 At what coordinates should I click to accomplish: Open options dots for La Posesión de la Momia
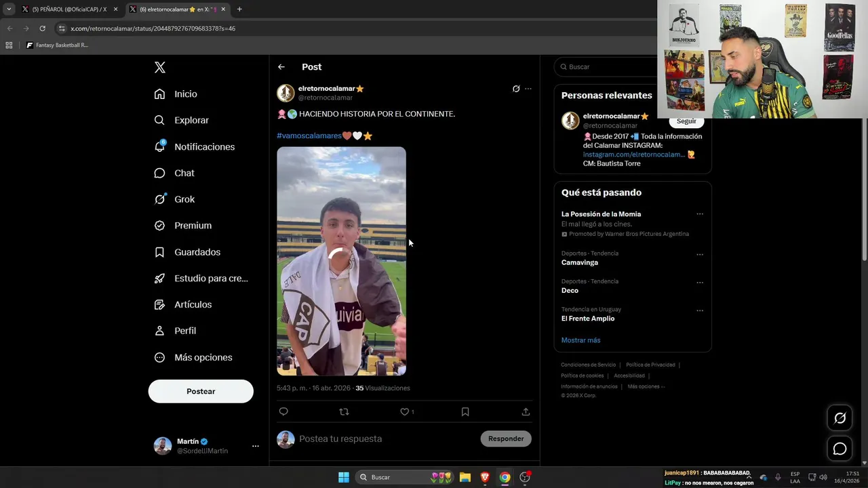click(x=700, y=214)
